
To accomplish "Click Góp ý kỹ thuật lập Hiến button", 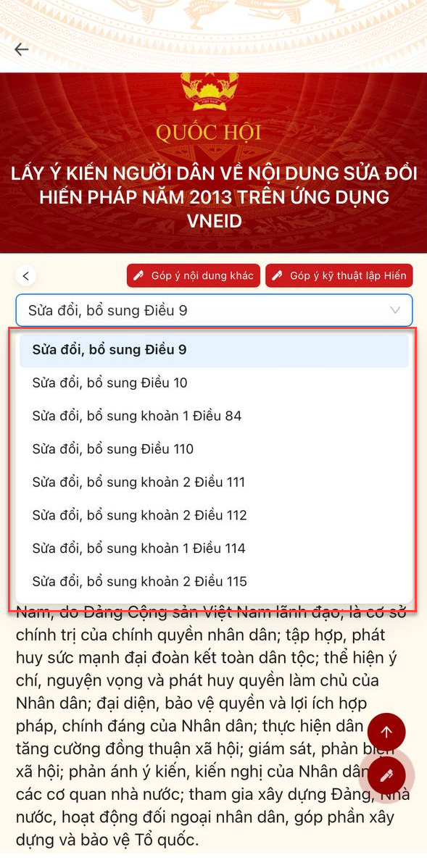I will 339,275.
